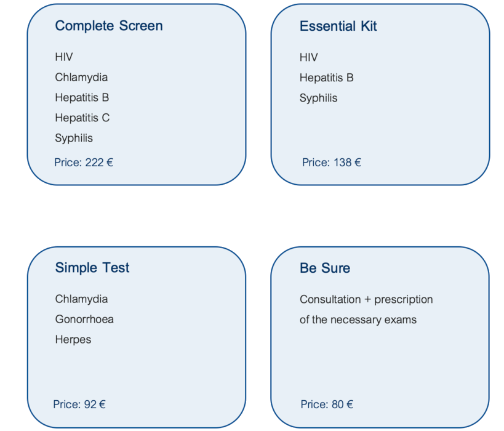
Task: Click Gonorrhoea in Simple Test
Action: pos(84,320)
